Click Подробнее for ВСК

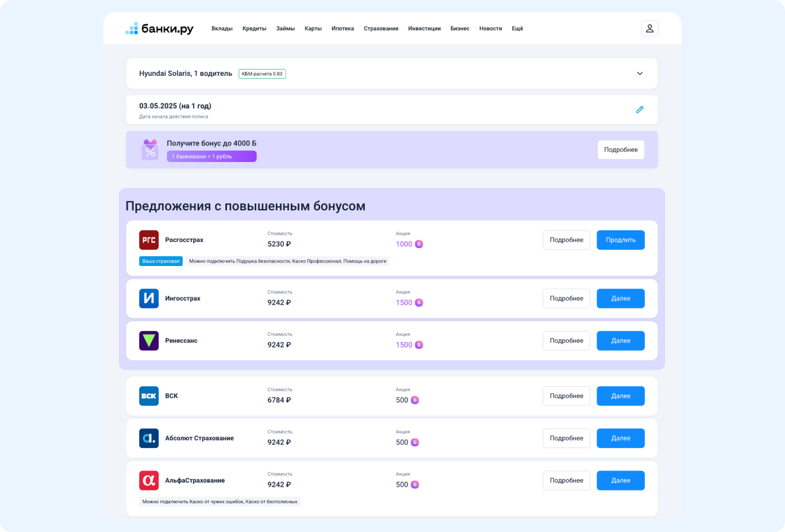(x=566, y=396)
